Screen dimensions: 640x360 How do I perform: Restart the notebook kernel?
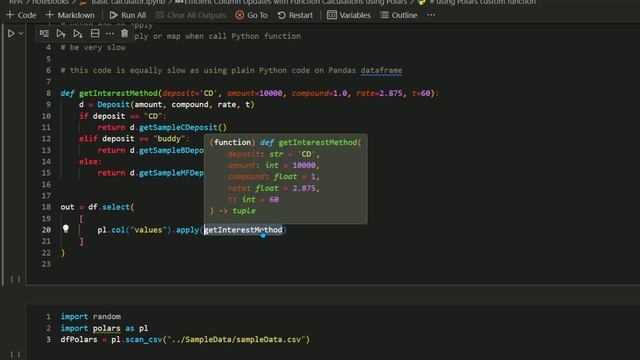[x=295, y=15]
